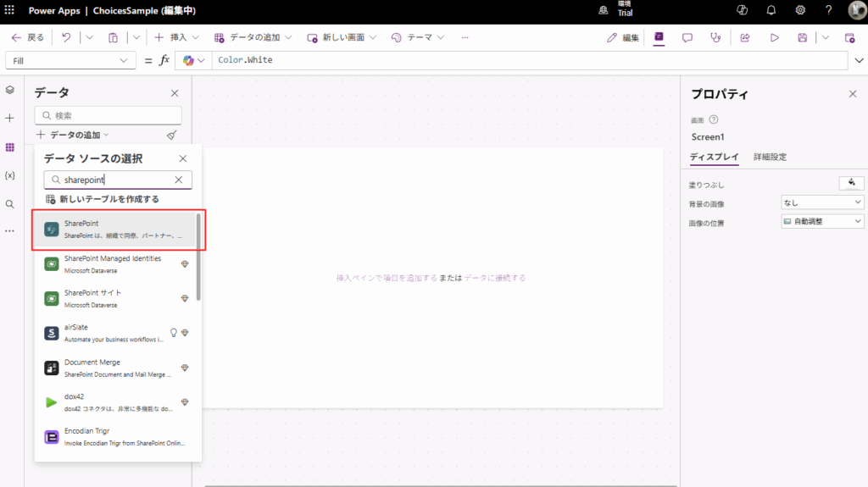868x487 pixels.
Task: Open the comments icon
Action: [x=687, y=37]
